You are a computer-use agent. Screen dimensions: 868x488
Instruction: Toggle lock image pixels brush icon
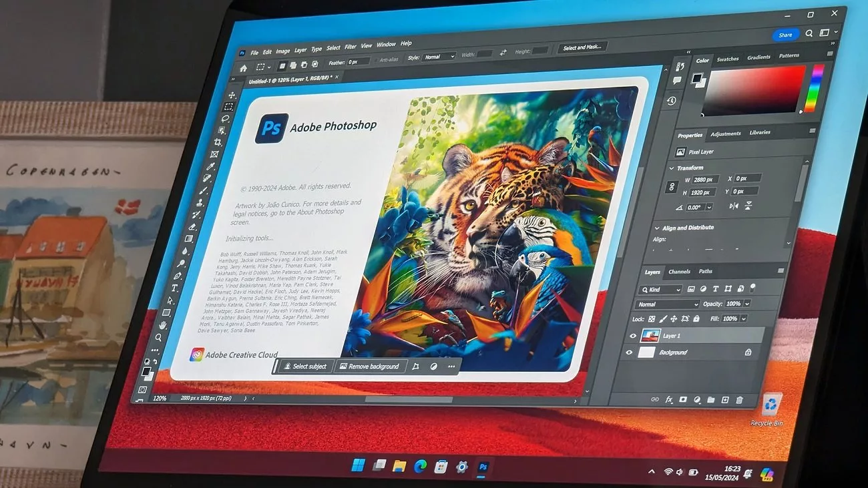pos(663,319)
